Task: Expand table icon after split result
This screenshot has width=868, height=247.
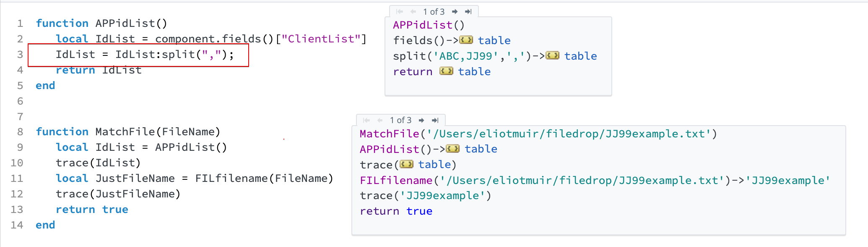Action: (552, 56)
